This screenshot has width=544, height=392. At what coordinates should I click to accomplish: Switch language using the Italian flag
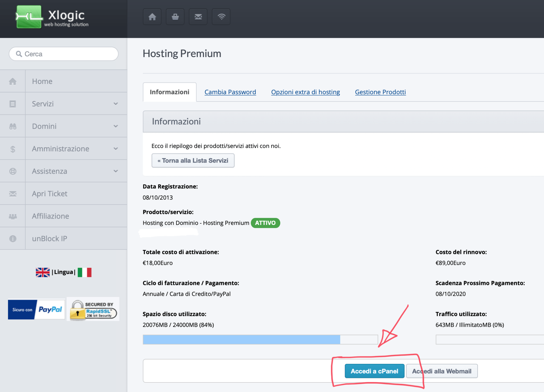pyautogui.click(x=85, y=272)
